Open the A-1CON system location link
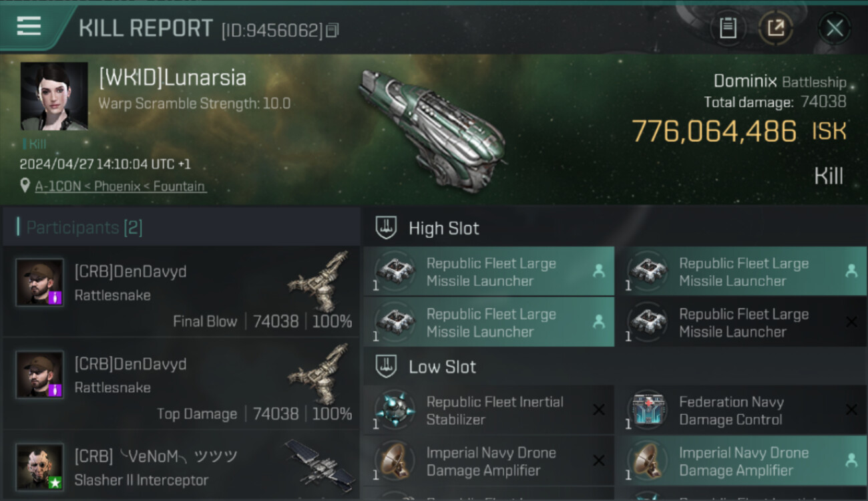 (120, 186)
